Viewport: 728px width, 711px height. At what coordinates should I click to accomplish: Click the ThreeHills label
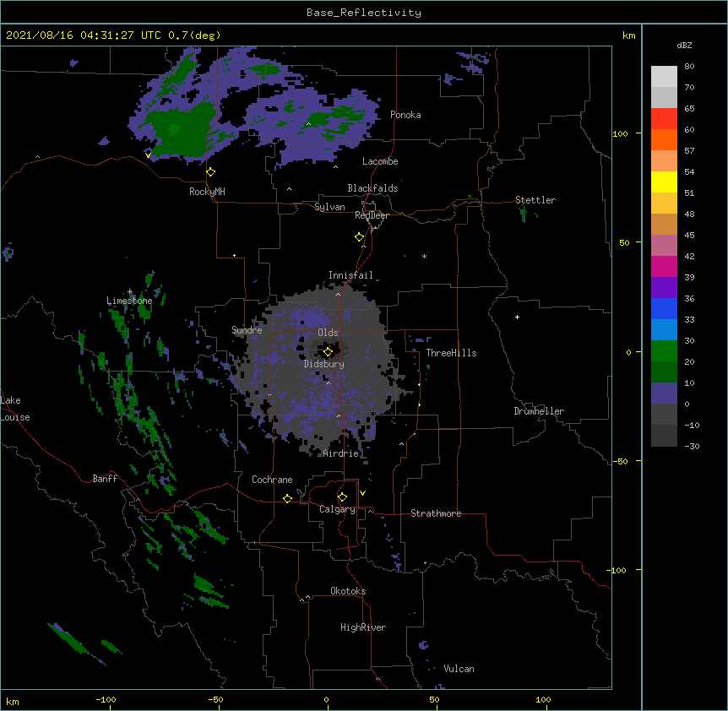[451, 353]
